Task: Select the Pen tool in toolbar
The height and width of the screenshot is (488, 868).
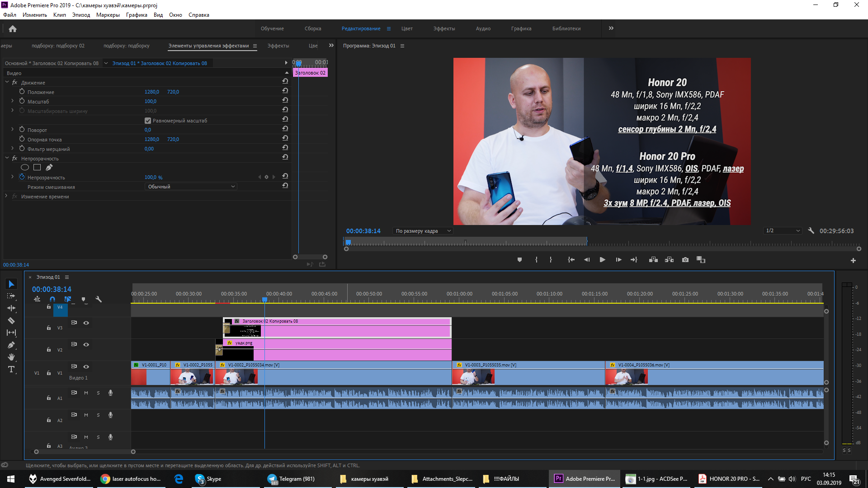Action: pyautogui.click(x=11, y=345)
